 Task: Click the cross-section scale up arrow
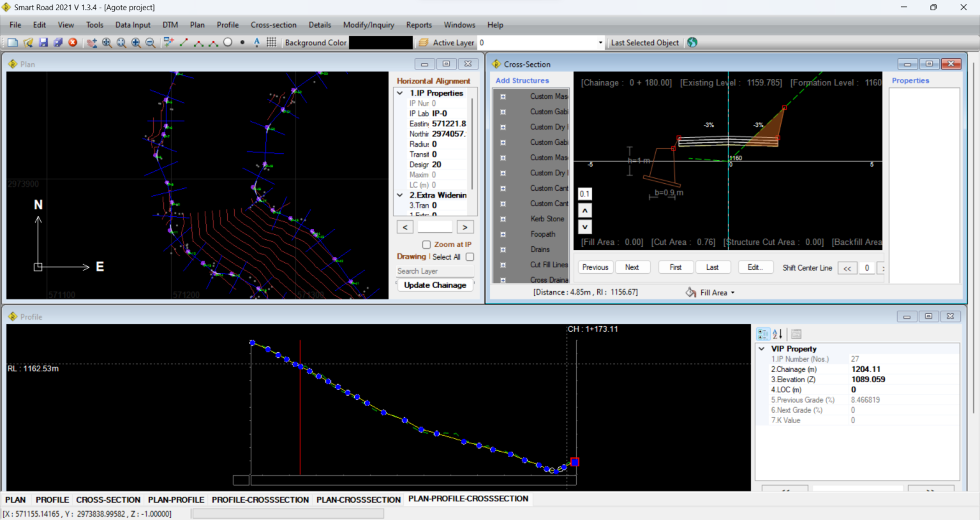click(x=585, y=210)
